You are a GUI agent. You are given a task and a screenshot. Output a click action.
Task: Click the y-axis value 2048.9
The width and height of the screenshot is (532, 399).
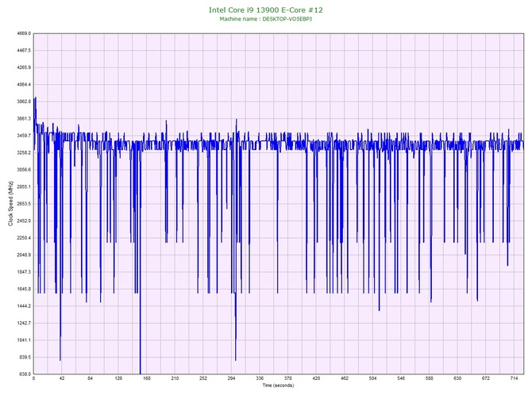[x=24, y=255]
